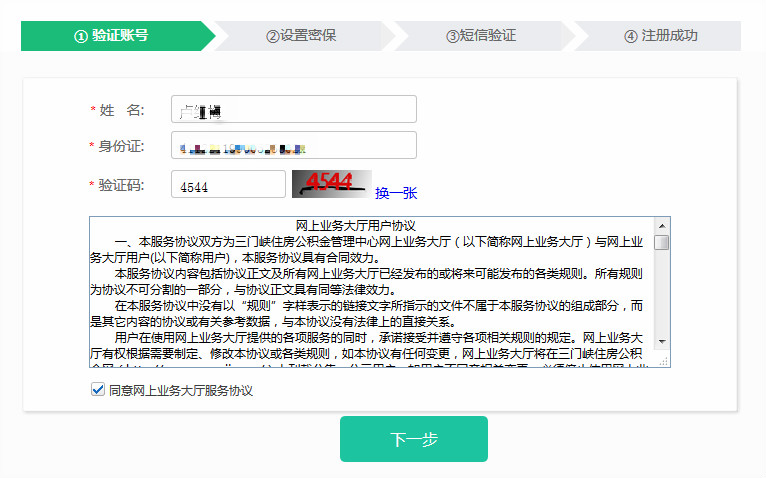Refresh captcha via 换一张 link
The width and height of the screenshot is (766, 478).
396,193
